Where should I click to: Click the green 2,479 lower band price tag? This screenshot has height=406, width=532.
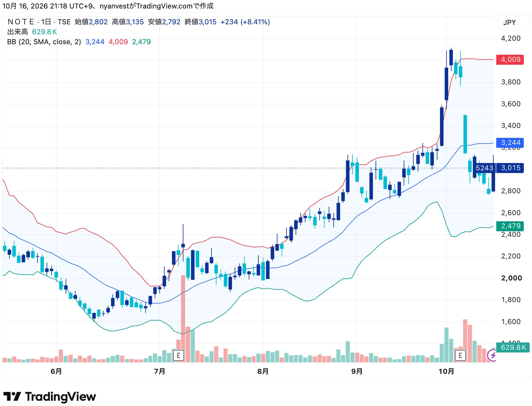click(510, 226)
